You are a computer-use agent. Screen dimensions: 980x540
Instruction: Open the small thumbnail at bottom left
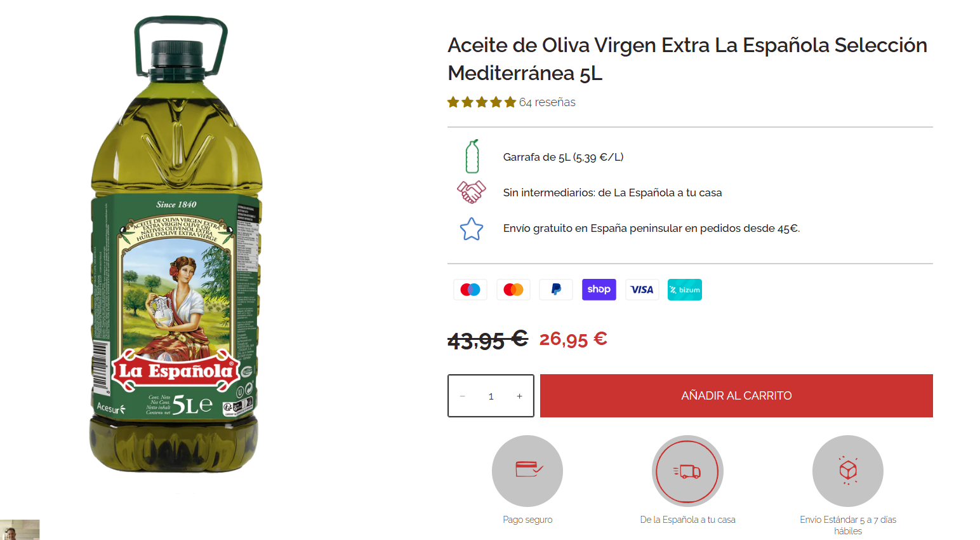point(20,530)
